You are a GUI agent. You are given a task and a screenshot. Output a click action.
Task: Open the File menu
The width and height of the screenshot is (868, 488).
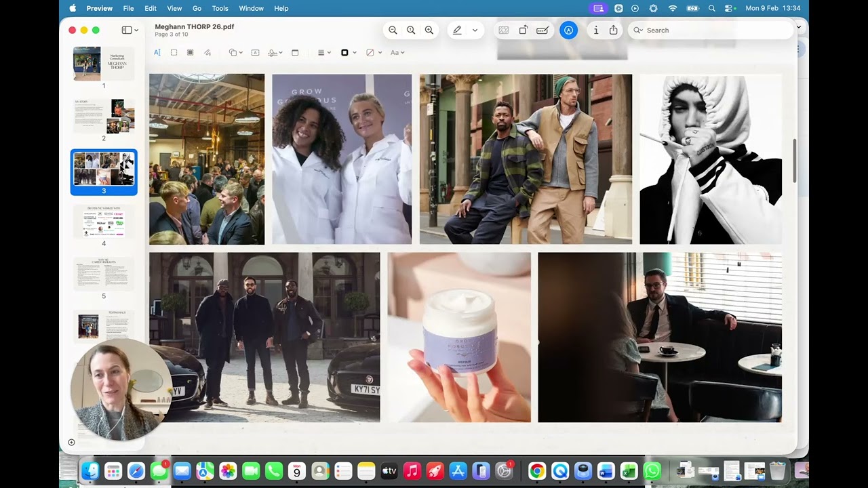[128, 8]
